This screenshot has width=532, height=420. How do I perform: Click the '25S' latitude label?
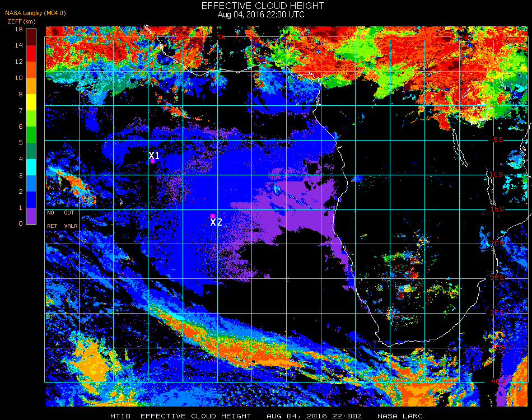pos(497,278)
